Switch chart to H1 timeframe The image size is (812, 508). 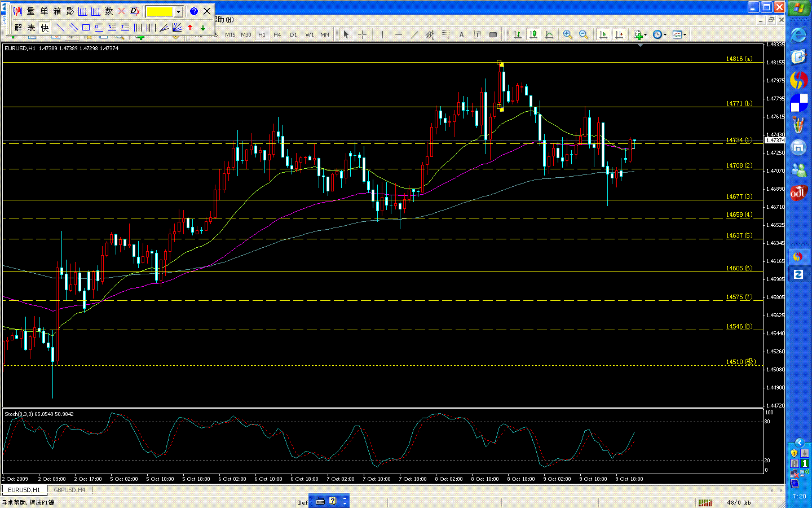click(x=262, y=35)
